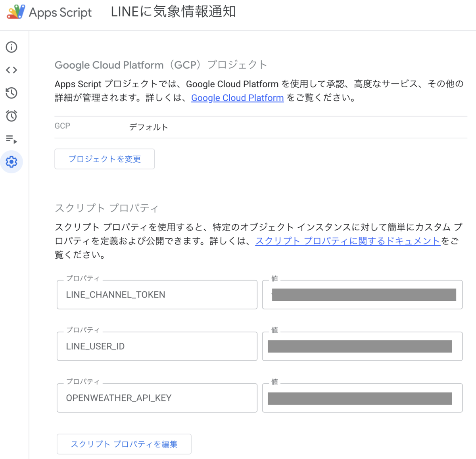Click the value field for LINE_USER_ID
Image resolution: width=476 pixels, height=459 pixels.
point(363,346)
